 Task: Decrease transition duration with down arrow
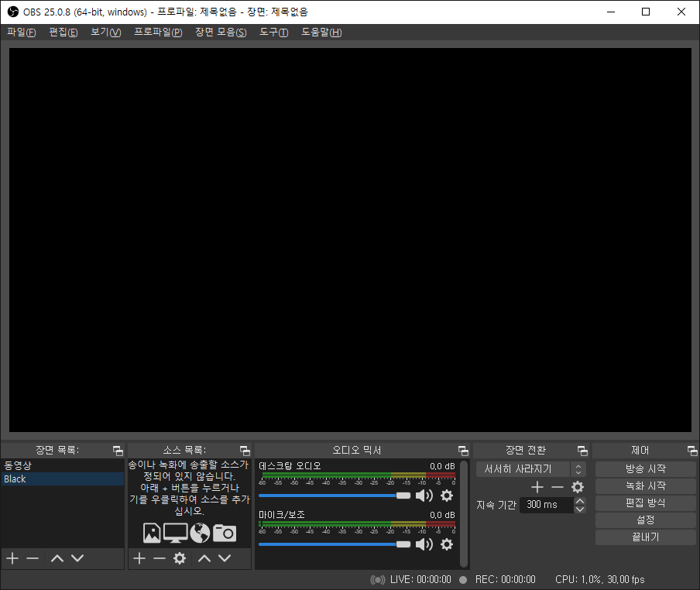580,509
